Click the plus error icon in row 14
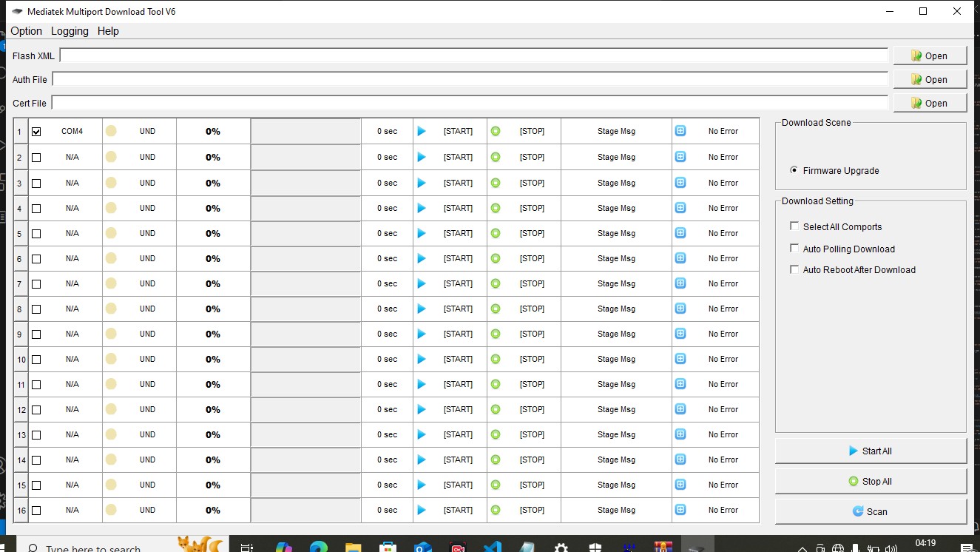980x552 pixels. pyautogui.click(x=680, y=460)
